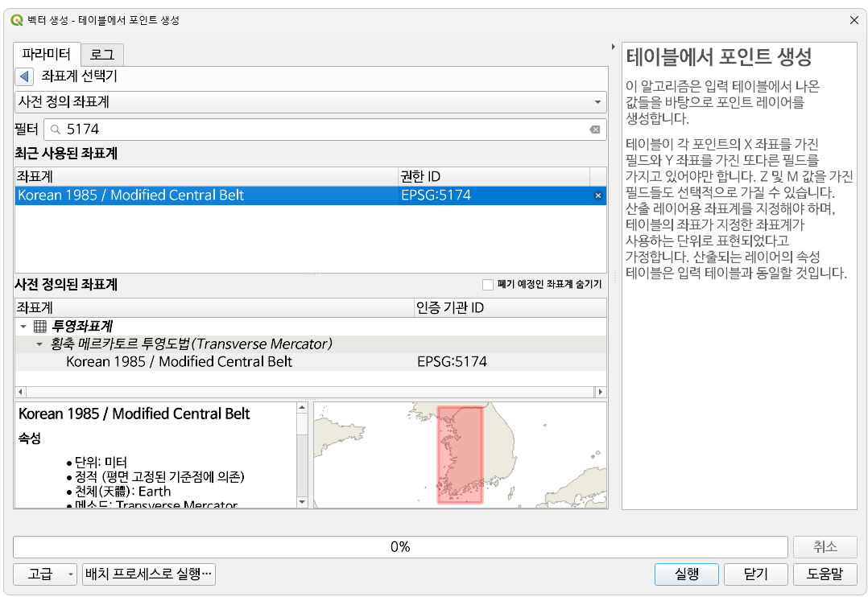
Task: Collapse the help panel with the small arrow
Action: click(614, 47)
